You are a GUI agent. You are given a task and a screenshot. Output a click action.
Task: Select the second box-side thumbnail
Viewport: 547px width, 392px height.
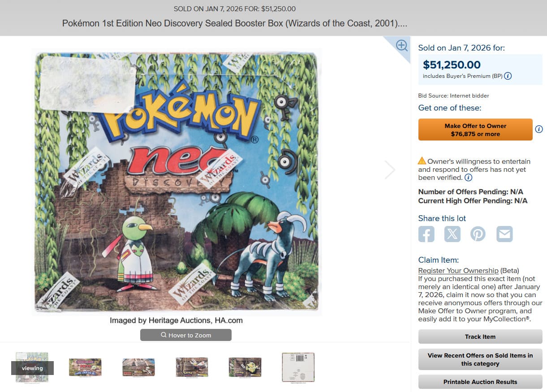[85, 367]
